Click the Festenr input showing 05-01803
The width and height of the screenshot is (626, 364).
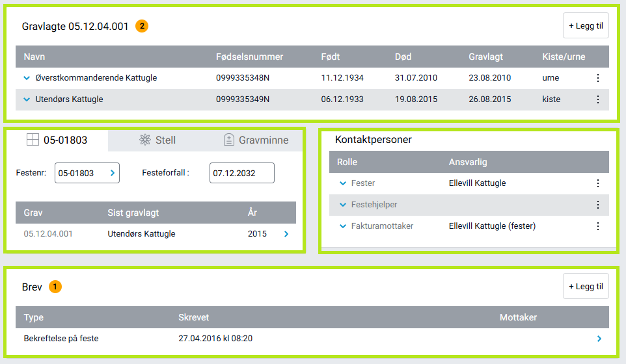pos(87,173)
